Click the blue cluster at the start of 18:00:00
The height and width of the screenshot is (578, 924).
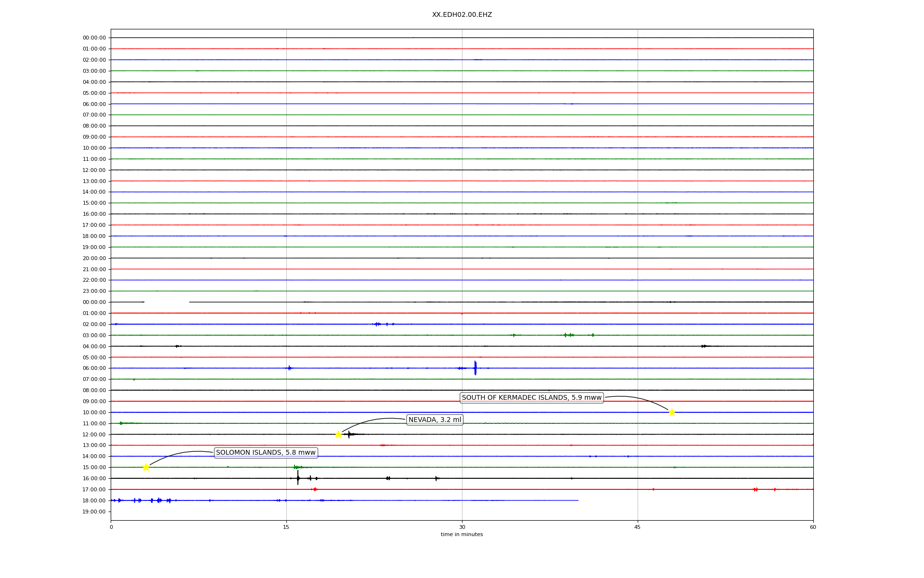119,500
